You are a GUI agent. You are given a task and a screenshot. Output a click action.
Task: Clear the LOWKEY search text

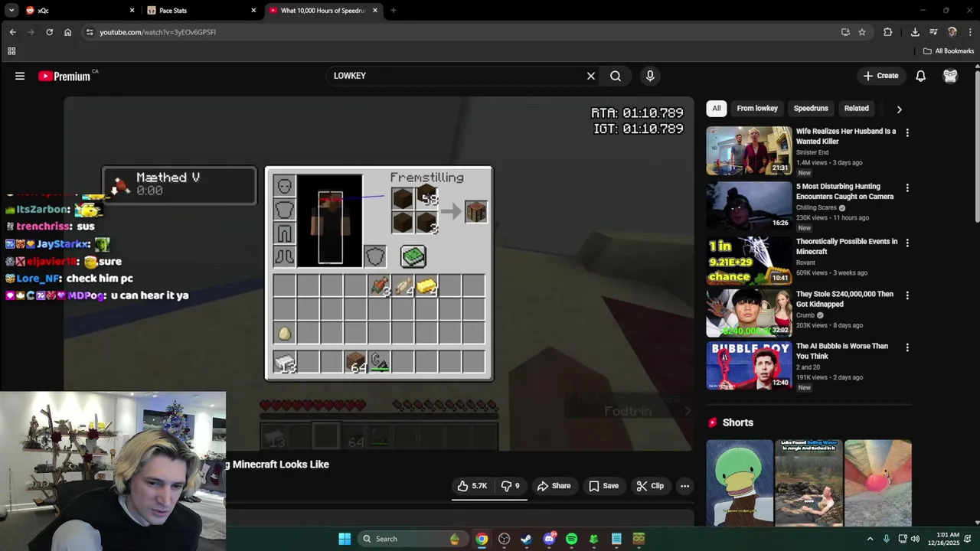tap(591, 76)
